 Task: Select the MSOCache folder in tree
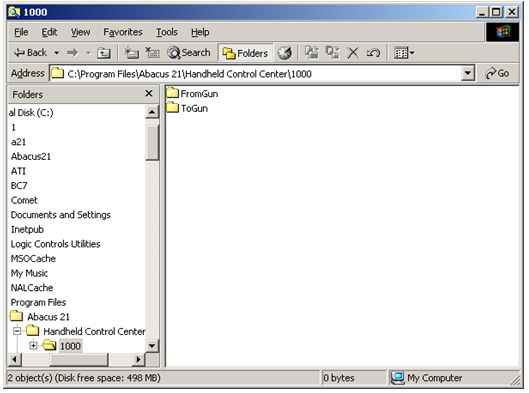pos(33,258)
